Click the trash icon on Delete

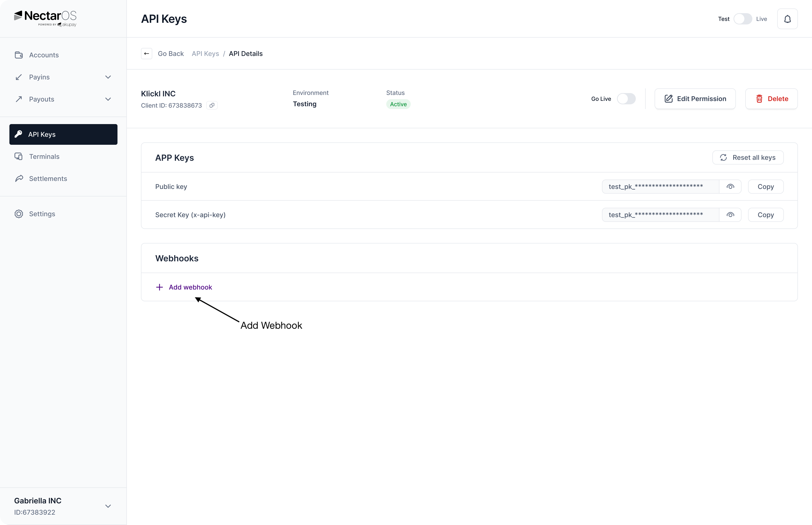click(759, 99)
